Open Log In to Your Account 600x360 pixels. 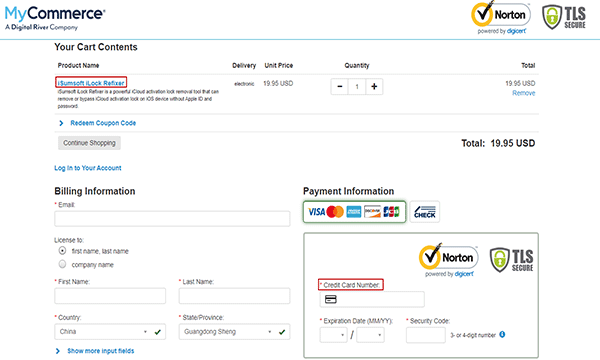(x=88, y=168)
